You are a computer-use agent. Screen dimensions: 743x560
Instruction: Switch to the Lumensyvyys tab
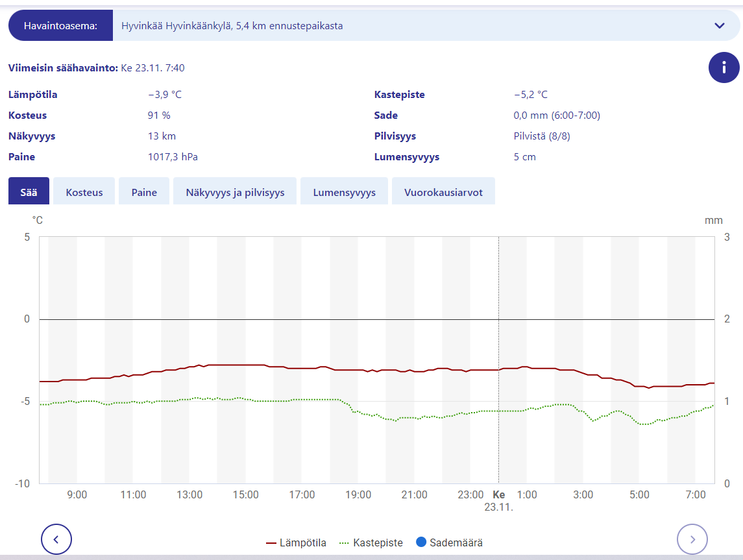[x=344, y=192]
